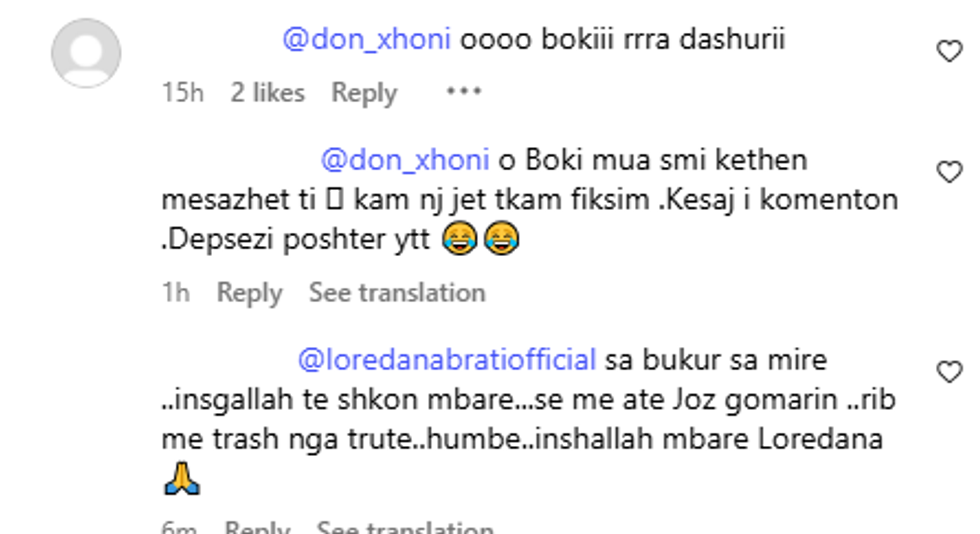Show translation for the Loredana comment

tap(405, 527)
